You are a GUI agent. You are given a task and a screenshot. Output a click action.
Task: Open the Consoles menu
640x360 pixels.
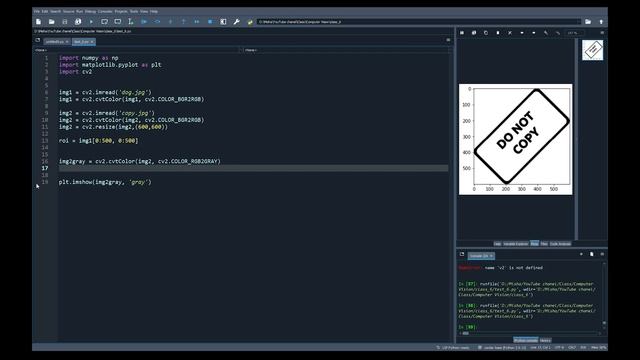coord(105,11)
